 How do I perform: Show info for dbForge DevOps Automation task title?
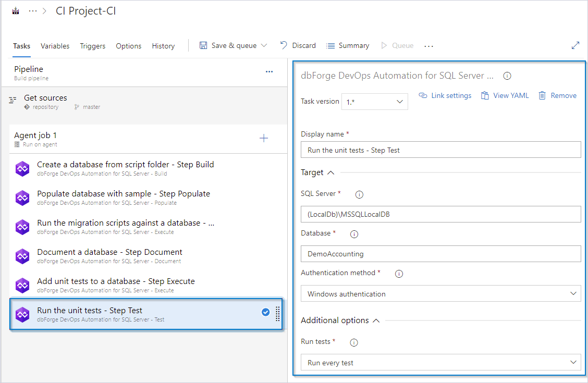click(507, 76)
